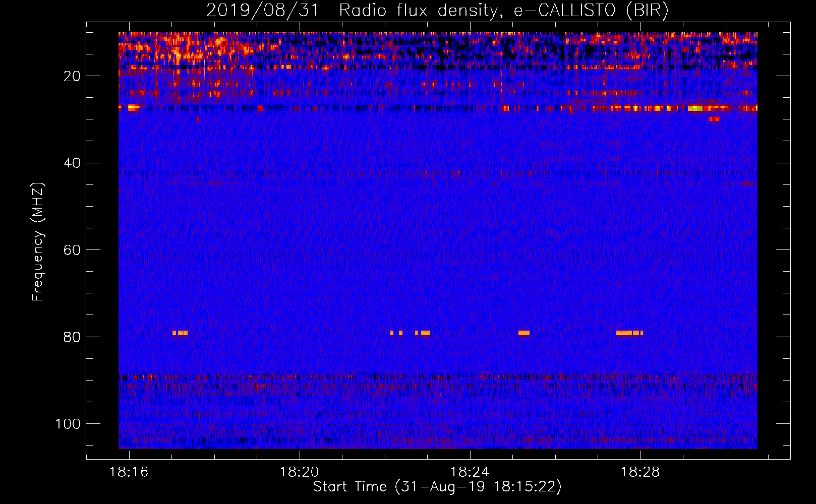The image size is (816, 504).
Task: Click the 'Frequency (MHZ)' axis label
Action: 38,241
